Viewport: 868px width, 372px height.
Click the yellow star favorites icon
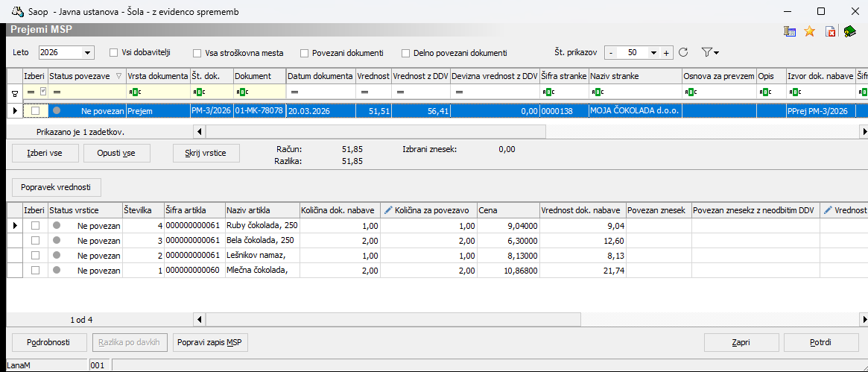pyautogui.click(x=809, y=31)
